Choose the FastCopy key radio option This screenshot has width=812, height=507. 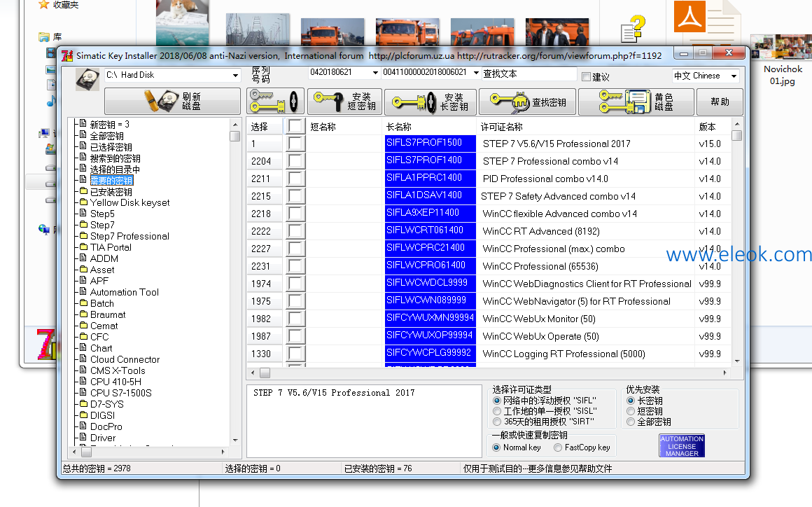[x=558, y=447]
